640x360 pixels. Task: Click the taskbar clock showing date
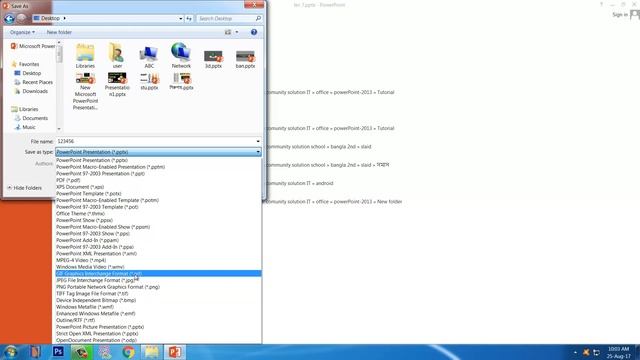click(x=619, y=352)
